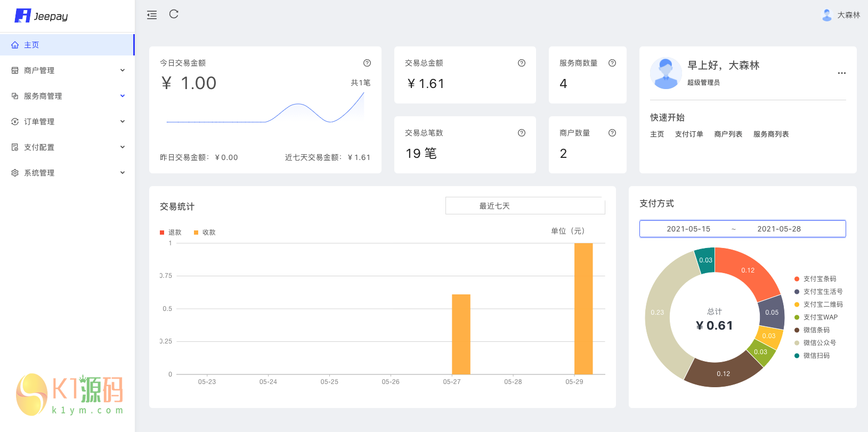The width and height of the screenshot is (868, 432).
Task: Click the slate 0.05 pie slice
Action: click(772, 313)
